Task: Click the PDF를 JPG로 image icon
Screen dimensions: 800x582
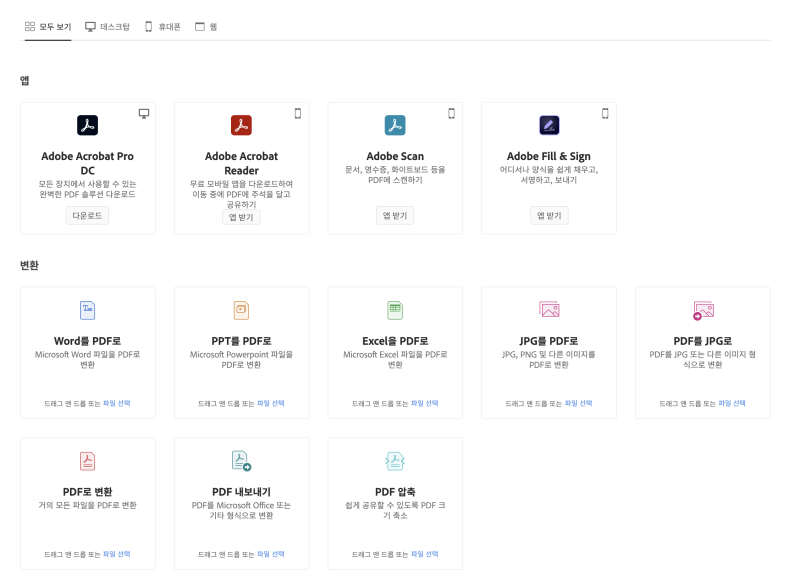Action: coord(703,310)
